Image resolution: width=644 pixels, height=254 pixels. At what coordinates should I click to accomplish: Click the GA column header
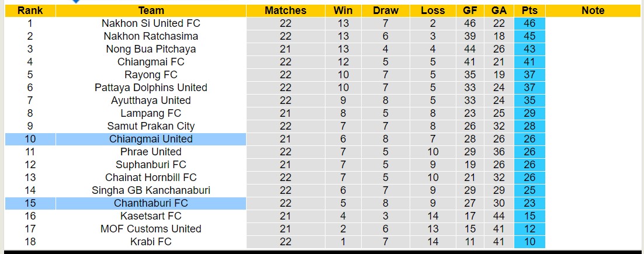coord(499,11)
